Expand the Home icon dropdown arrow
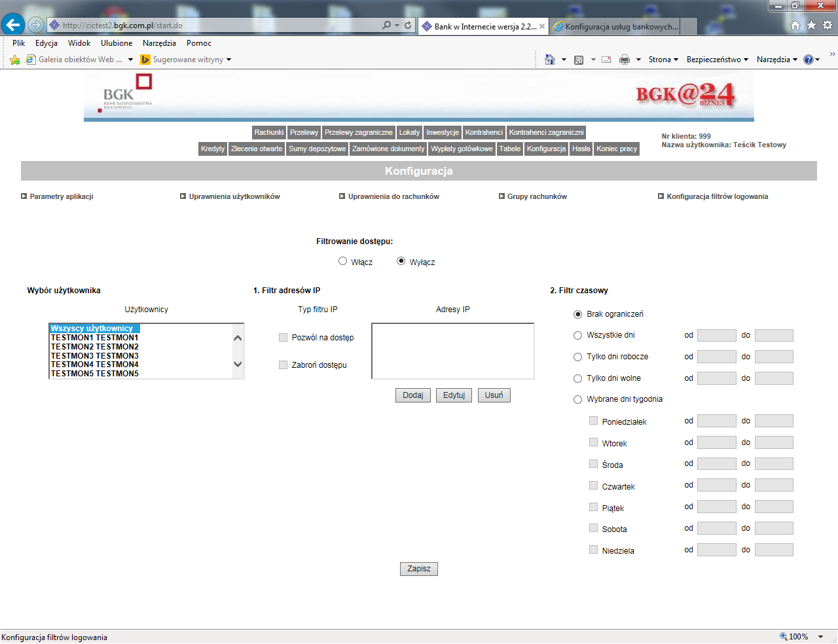Screen dimensions: 838x644 pyautogui.click(x=564, y=60)
